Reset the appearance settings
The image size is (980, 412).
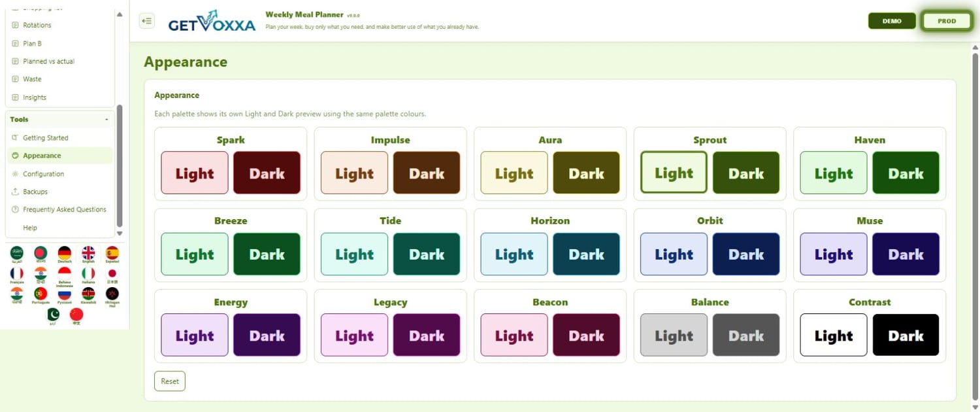(x=170, y=381)
